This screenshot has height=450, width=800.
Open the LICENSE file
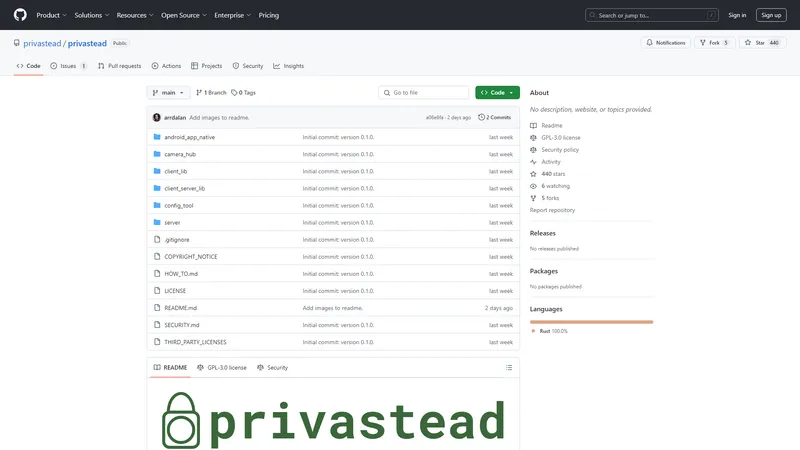175,291
